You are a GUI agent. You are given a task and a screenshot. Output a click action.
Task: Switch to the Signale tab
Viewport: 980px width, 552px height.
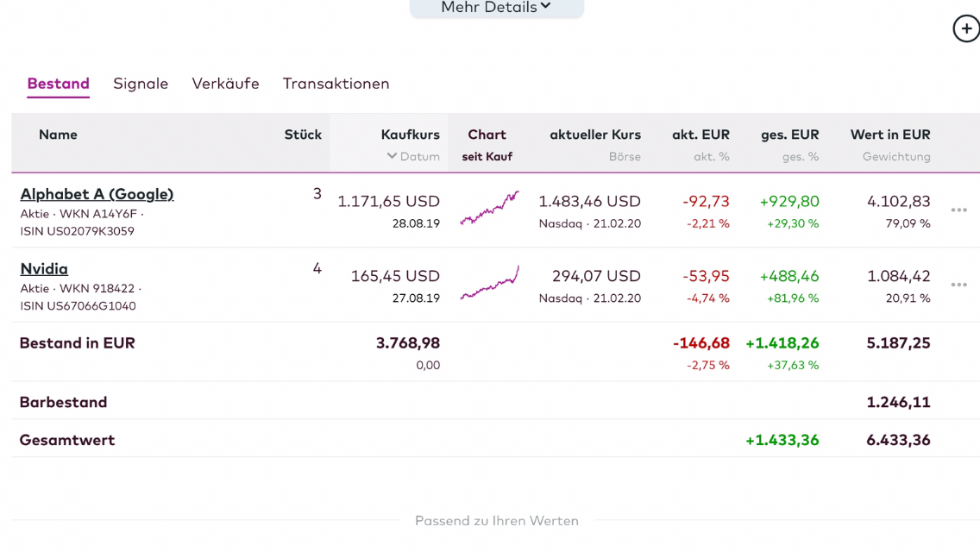click(x=141, y=84)
